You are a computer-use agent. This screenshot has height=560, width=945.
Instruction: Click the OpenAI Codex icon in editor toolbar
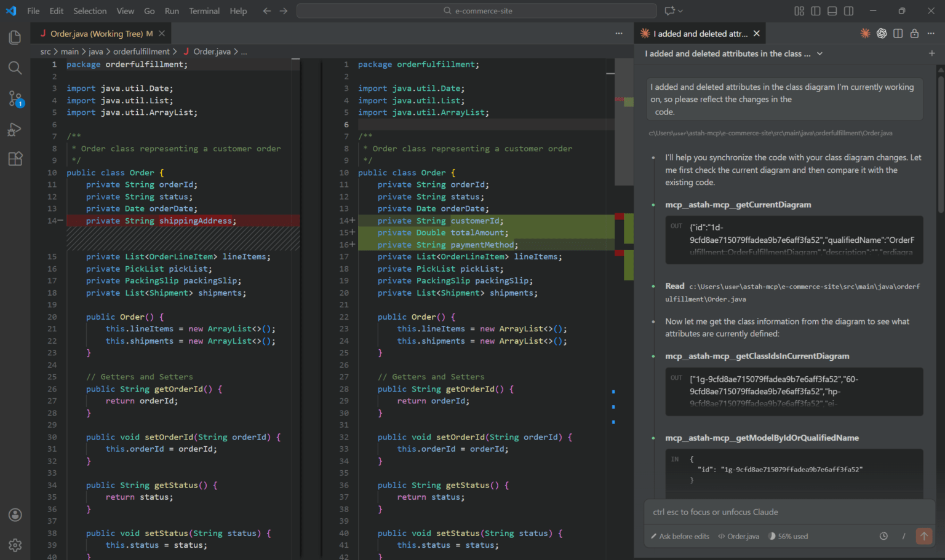(x=882, y=34)
